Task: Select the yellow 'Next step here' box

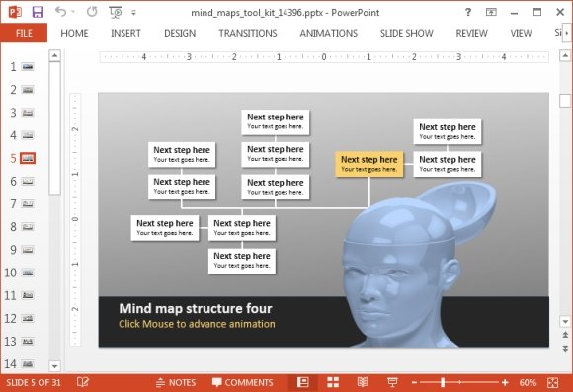Action: 369,164
